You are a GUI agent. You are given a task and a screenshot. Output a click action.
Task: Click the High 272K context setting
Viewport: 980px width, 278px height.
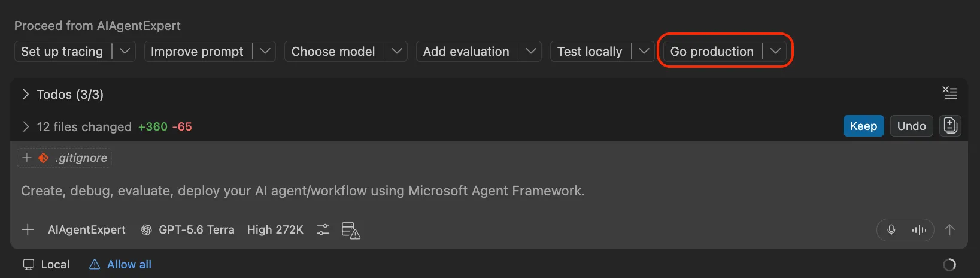tap(275, 230)
